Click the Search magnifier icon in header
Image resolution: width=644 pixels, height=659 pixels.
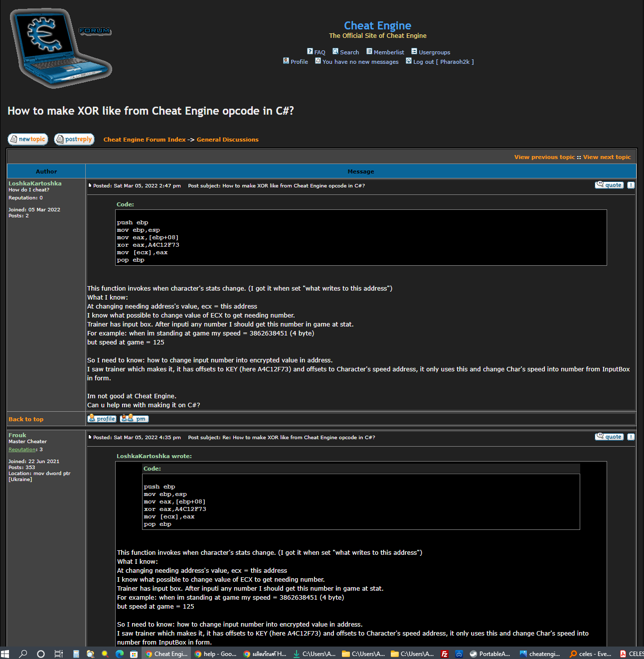pos(335,51)
